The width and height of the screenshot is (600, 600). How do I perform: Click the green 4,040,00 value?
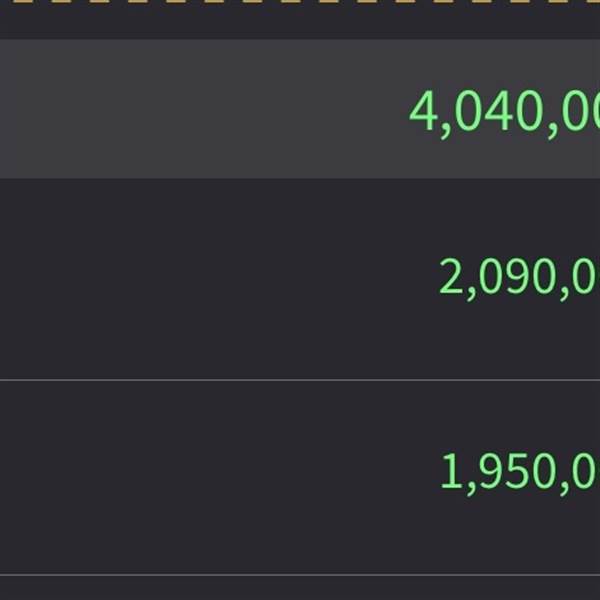[x=505, y=110]
